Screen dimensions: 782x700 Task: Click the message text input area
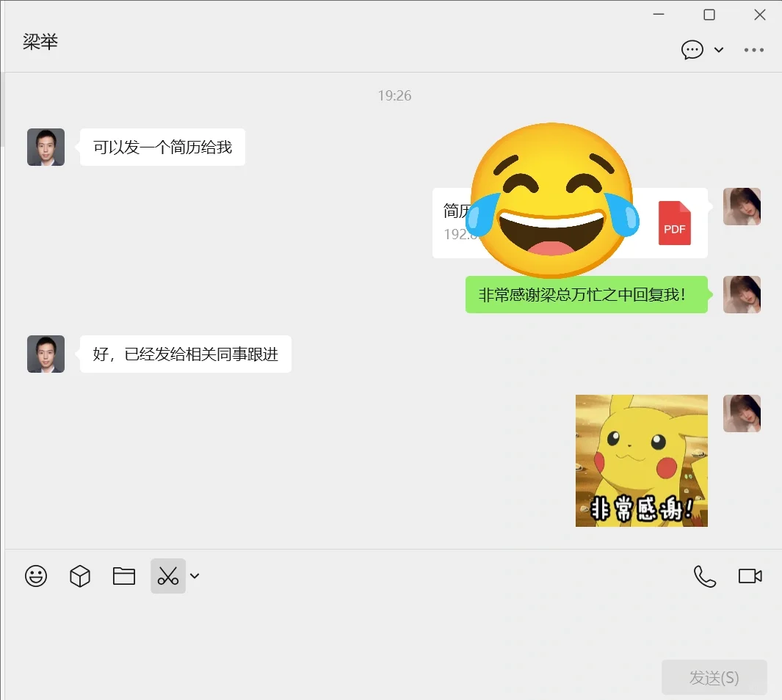[393, 628]
